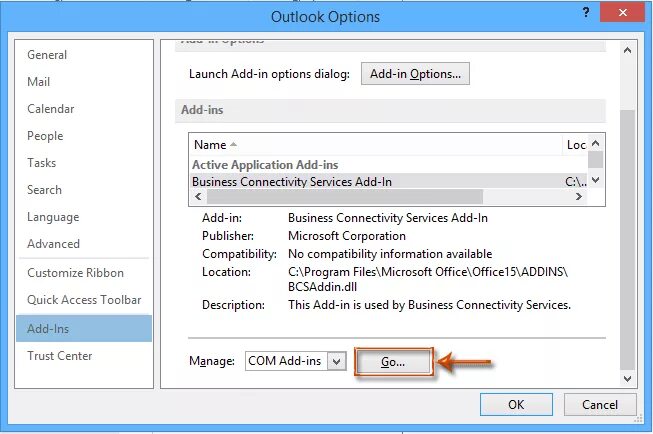Sort add-ins by the Name column header

click(x=377, y=145)
